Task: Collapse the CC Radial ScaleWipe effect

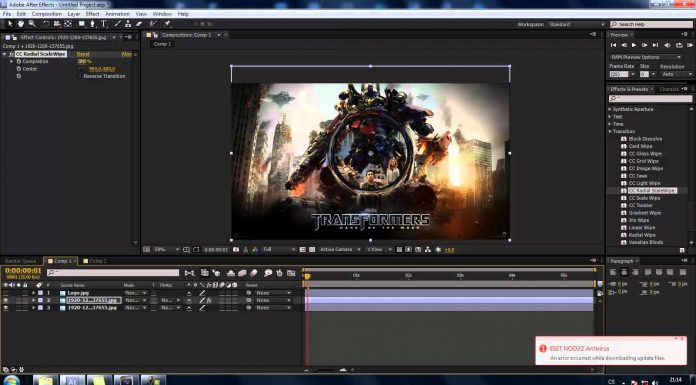Action: 4,54
